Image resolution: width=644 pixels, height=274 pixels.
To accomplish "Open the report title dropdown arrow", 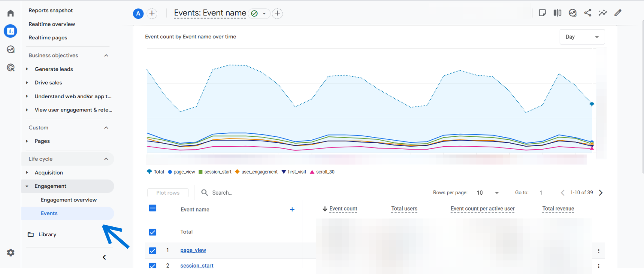I will [x=264, y=14].
